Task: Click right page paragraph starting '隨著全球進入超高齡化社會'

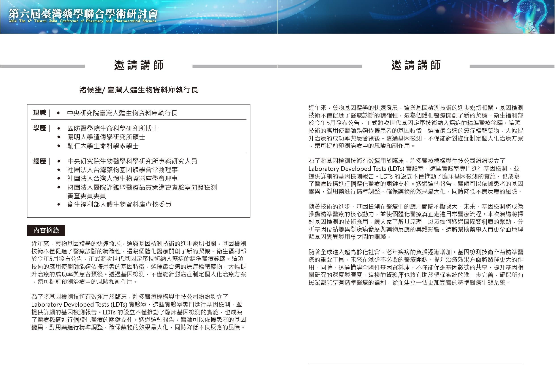Action: (x=416, y=267)
